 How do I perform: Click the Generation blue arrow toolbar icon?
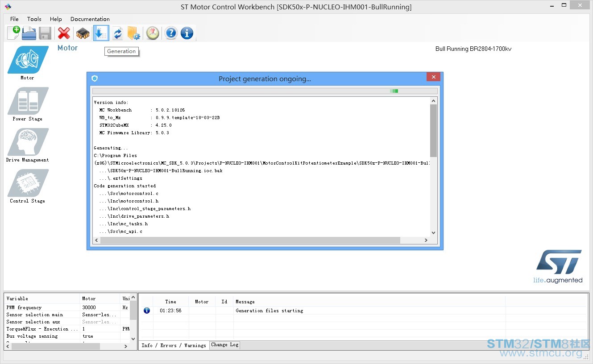(101, 33)
